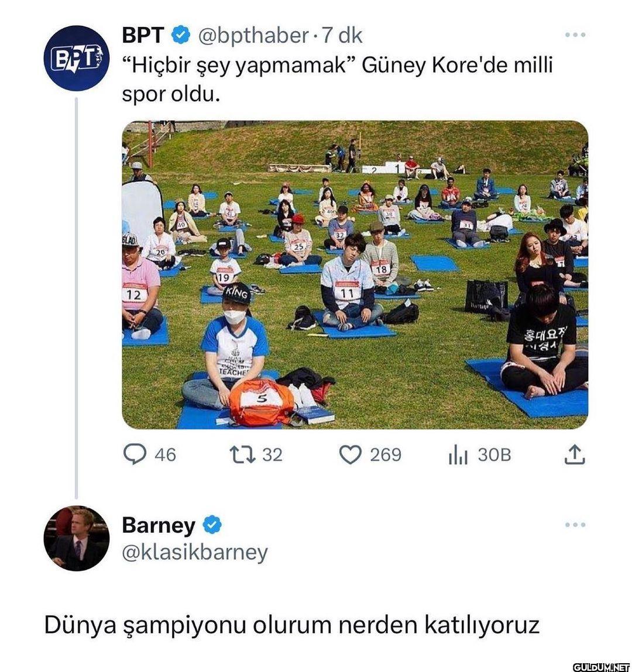Open the three-dot menu on BPT's tweet

[575, 35]
